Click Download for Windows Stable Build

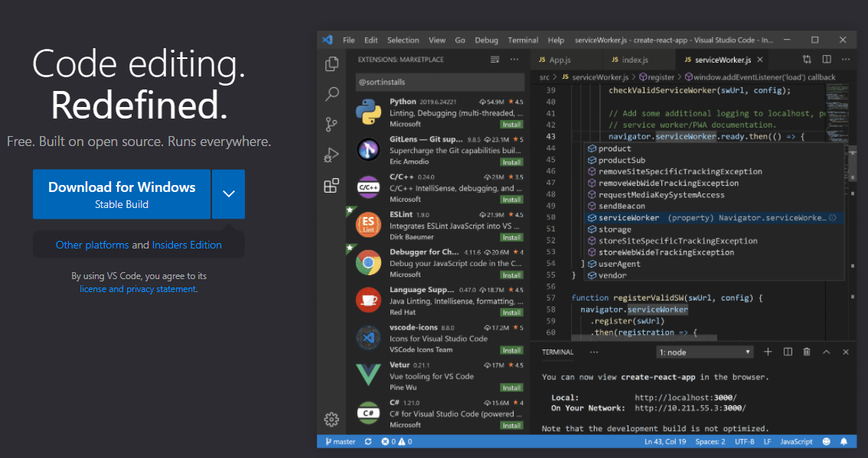[x=122, y=194]
